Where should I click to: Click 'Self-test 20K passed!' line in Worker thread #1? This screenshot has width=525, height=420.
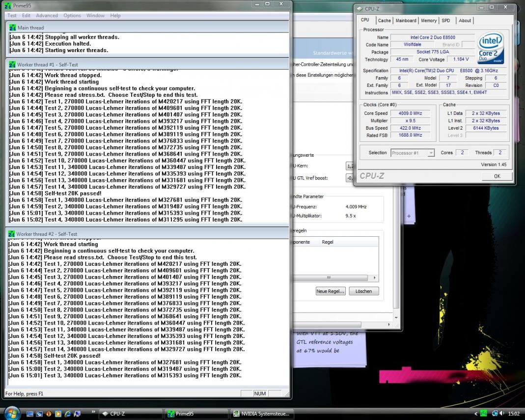[73, 193]
